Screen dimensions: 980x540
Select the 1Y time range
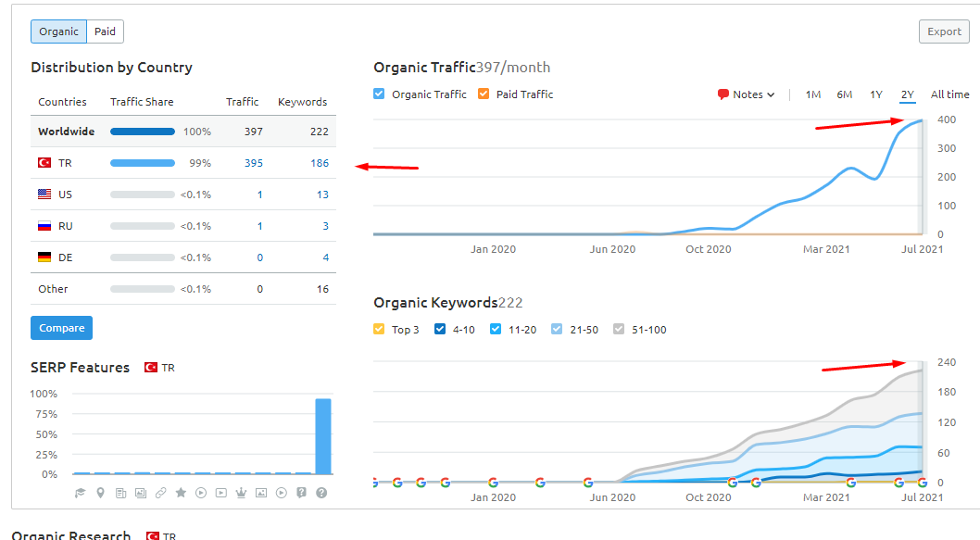[x=876, y=94]
